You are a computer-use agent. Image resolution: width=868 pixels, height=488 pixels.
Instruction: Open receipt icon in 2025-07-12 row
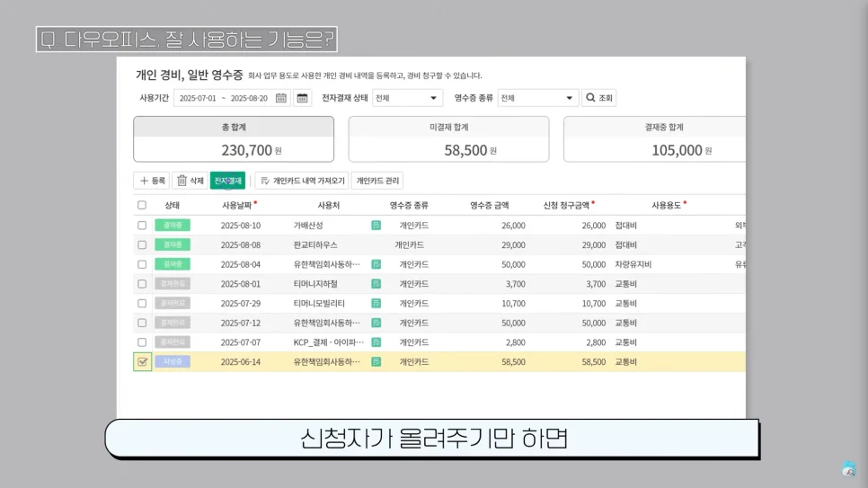(x=376, y=323)
